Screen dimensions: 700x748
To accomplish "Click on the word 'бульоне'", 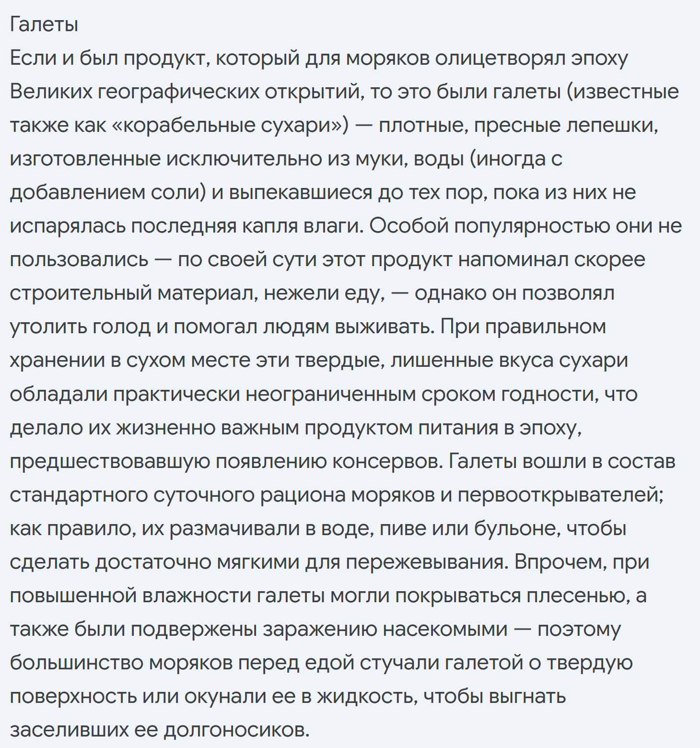I will tap(517, 528).
